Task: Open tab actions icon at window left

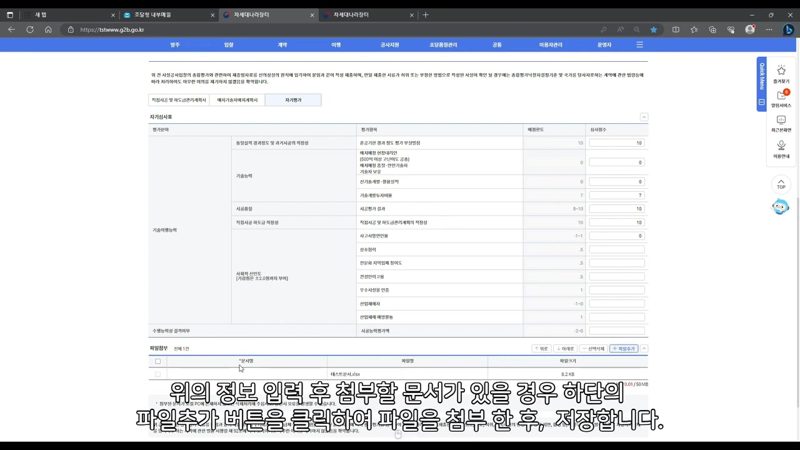Action: click(10, 15)
